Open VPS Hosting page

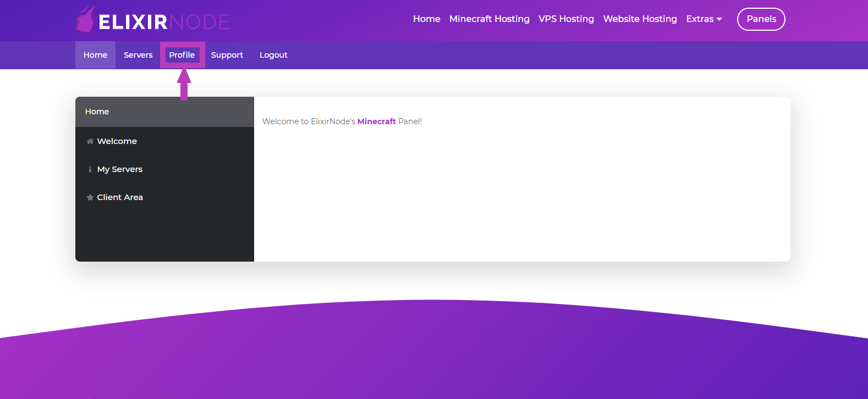click(x=566, y=19)
